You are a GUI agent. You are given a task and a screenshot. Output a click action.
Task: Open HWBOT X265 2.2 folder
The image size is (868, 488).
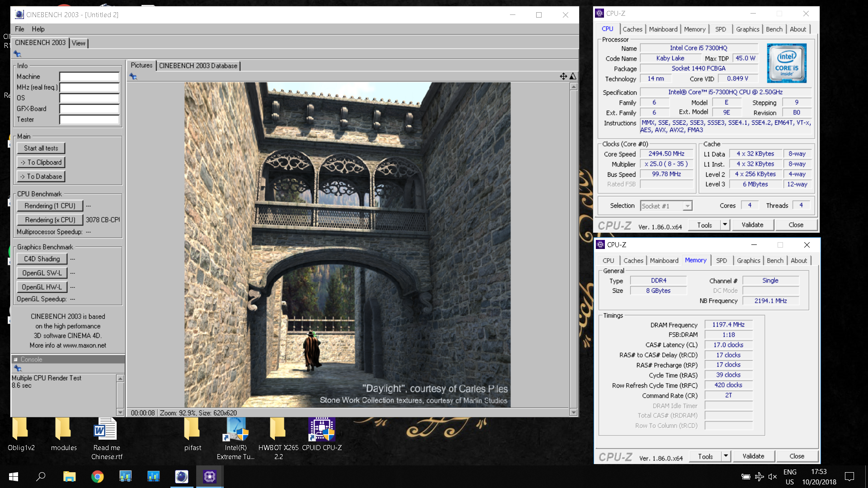pyautogui.click(x=278, y=438)
